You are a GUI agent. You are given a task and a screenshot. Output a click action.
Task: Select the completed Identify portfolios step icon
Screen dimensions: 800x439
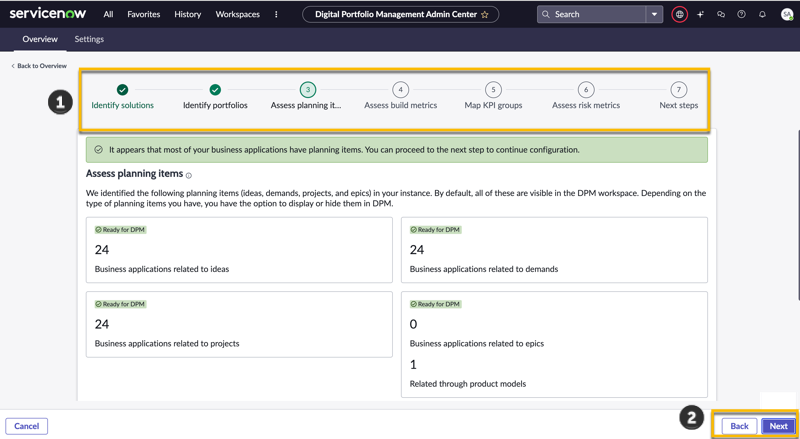click(215, 90)
